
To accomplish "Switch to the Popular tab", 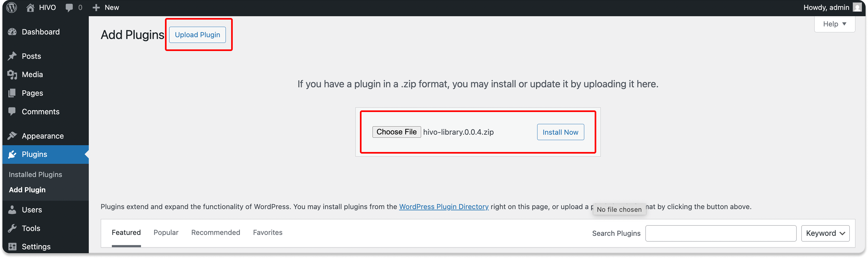I will pos(166,232).
